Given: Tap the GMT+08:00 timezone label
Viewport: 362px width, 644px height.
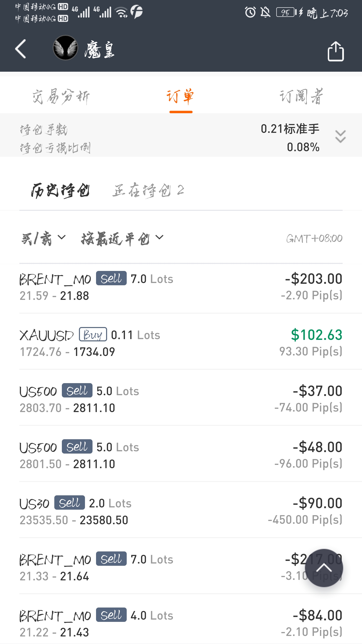Looking at the screenshot, I should click(x=314, y=238).
